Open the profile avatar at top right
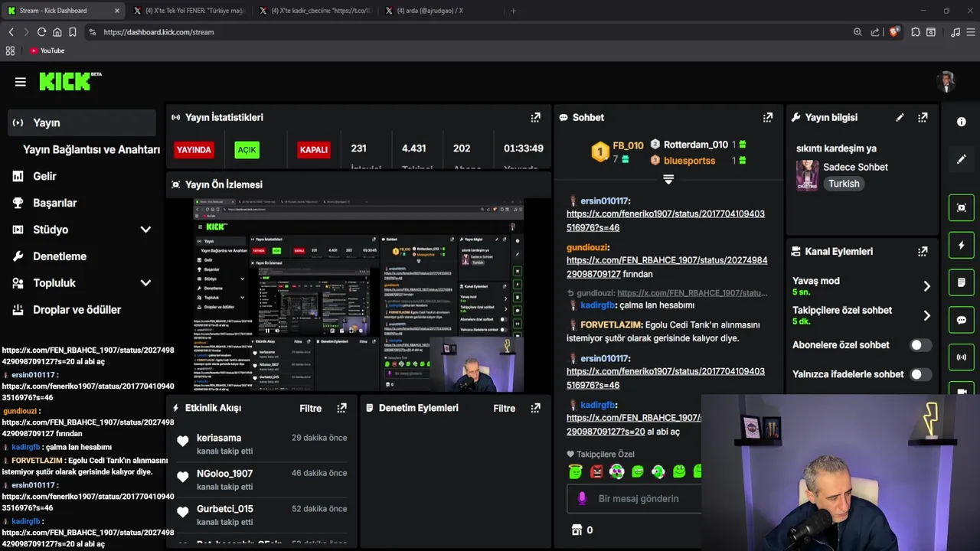Viewport: 980px width, 551px height. [x=947, y=82]
